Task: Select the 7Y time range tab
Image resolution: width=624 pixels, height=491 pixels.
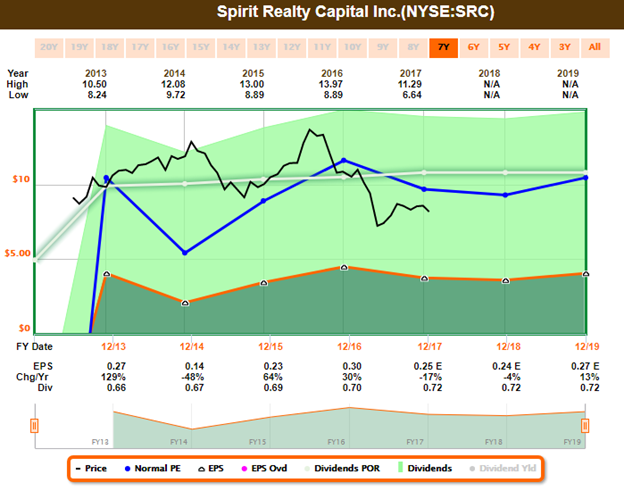Action: pyautogui.click(x=443, y=48)
